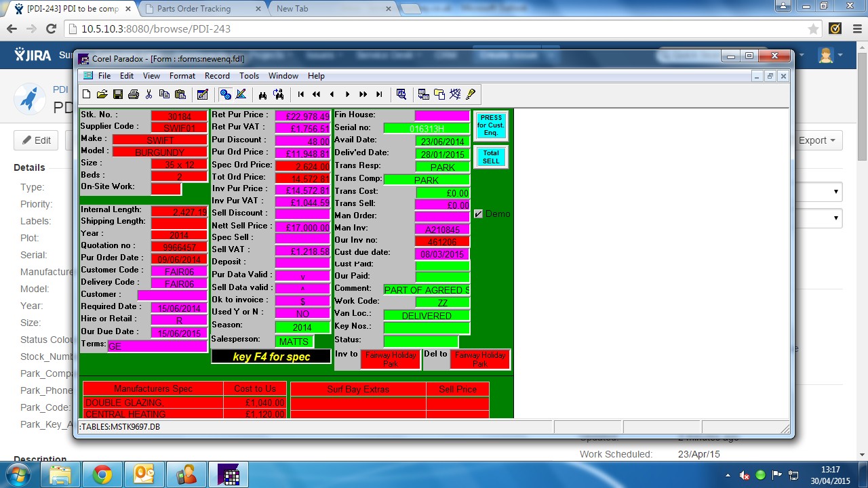Viewport: 868px width, 488px height.
Task: Open the user avatar dropdown menu
Action: [x=830, y=55]
